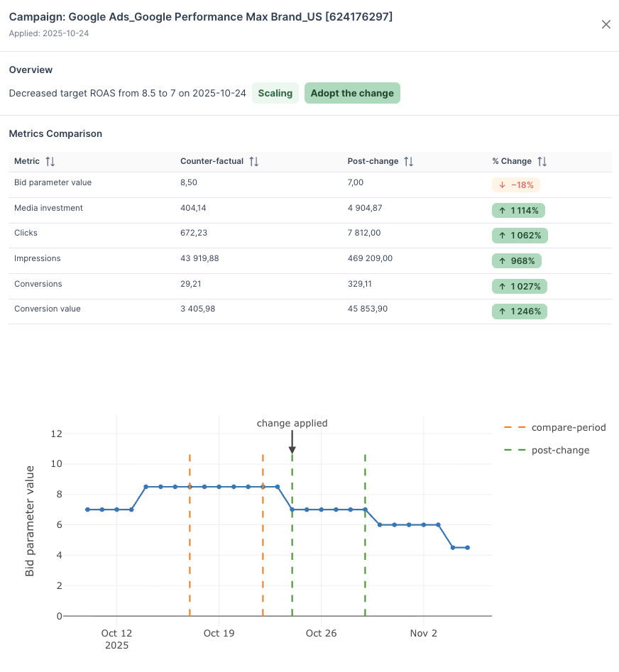The width and height of the screenshot is (619, 672).
Task: Click the Scaling status badge
Action: click(275, 94)
